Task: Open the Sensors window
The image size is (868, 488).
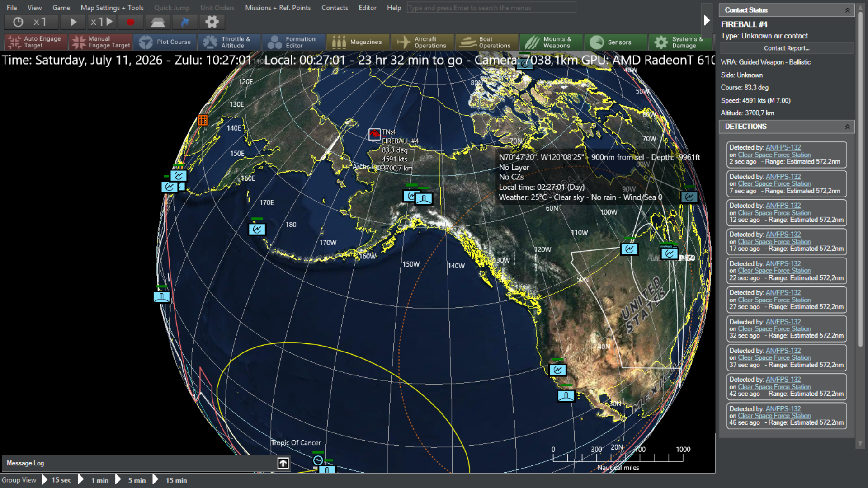Action: (616, 42)
